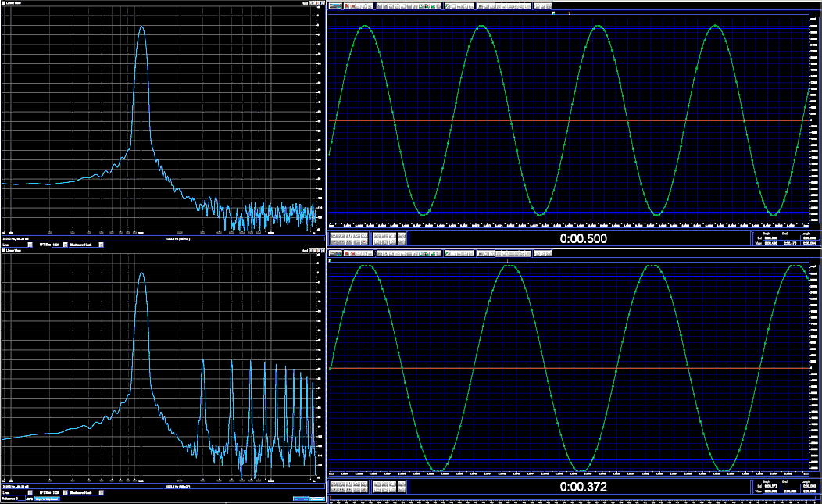This screenshot has width=822, height=504.
Task: Click the Sel Begin field of the upper waveform
Action: pos(771,238)
